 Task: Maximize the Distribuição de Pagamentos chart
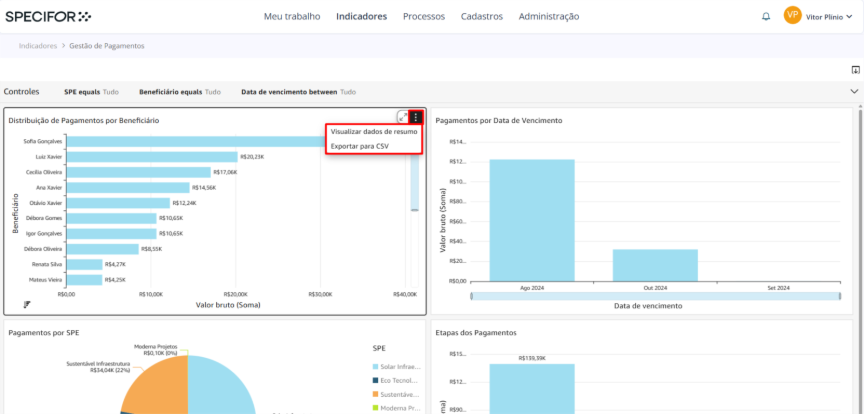click(403, 117)
